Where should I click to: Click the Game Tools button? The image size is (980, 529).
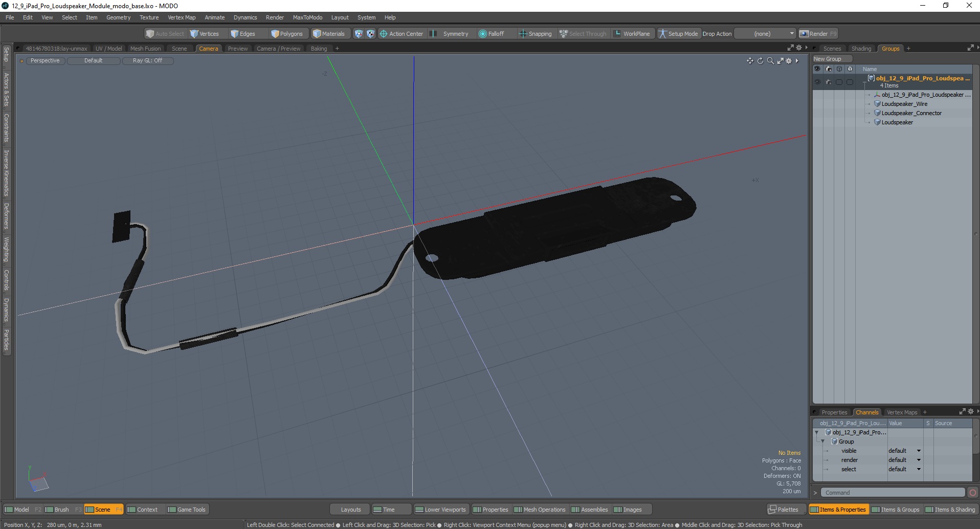pyautogui.click(x=187, y=510)
